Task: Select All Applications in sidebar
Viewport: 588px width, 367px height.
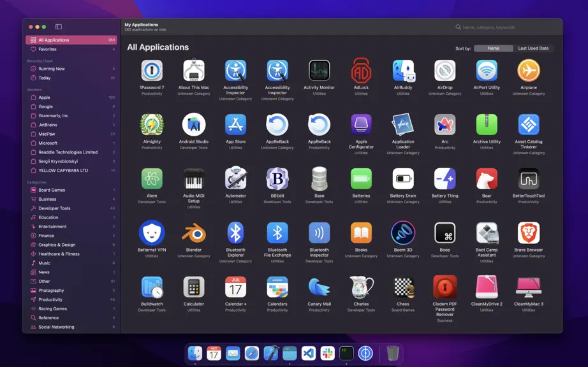Action: pyautogui.click(x=71, y=40)
